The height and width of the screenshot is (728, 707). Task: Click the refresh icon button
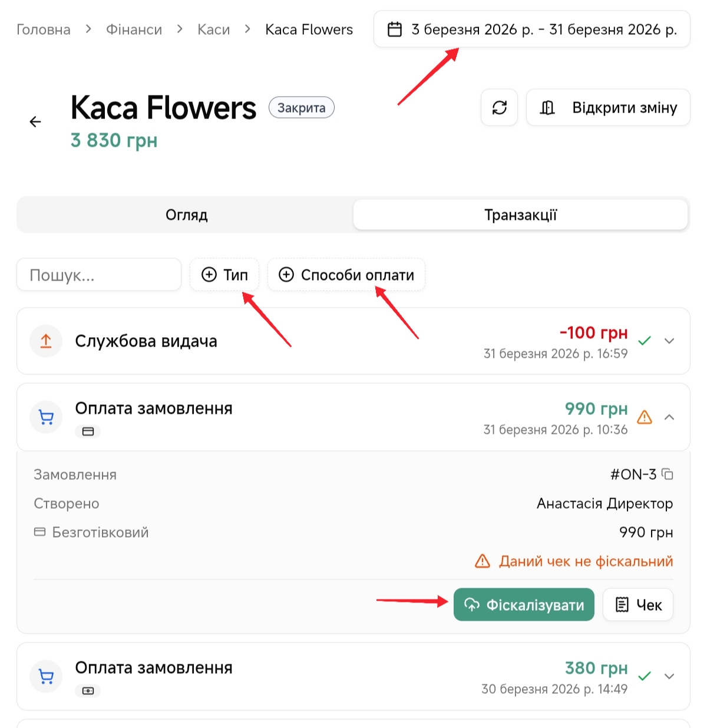499,108
